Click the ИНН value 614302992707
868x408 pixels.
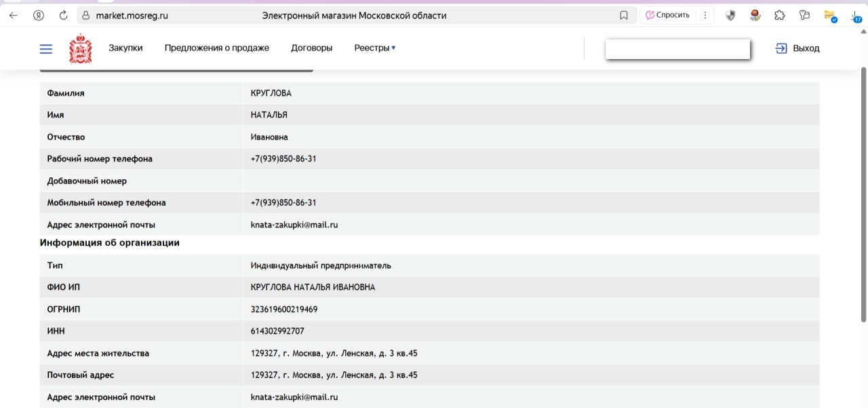coord(277,331)
